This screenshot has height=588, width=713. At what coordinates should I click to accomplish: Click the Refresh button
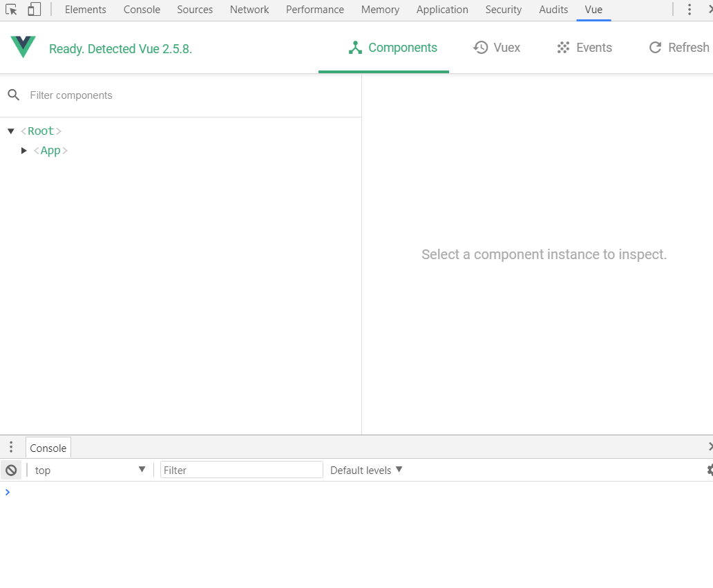click(679, 48)
